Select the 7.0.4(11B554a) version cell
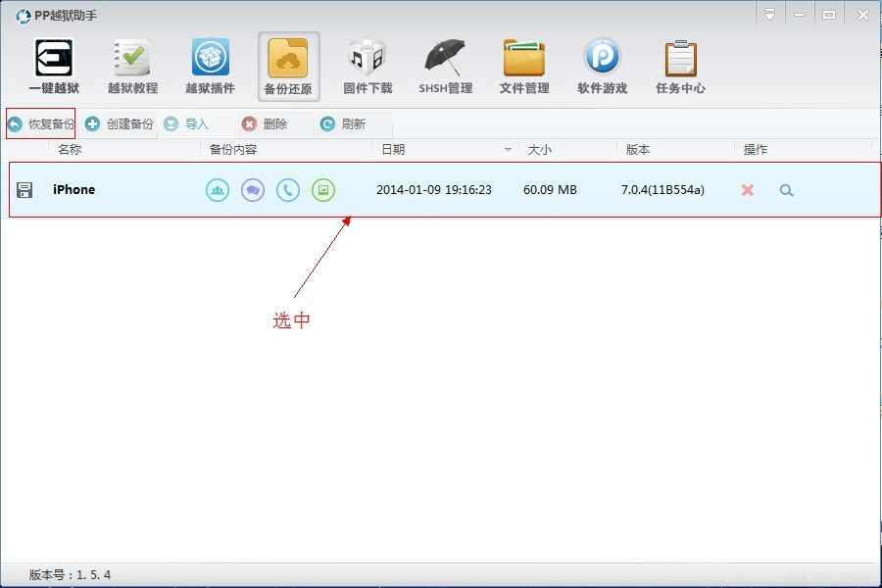Screen dimensions: 882x588 (x=662, y=190)
